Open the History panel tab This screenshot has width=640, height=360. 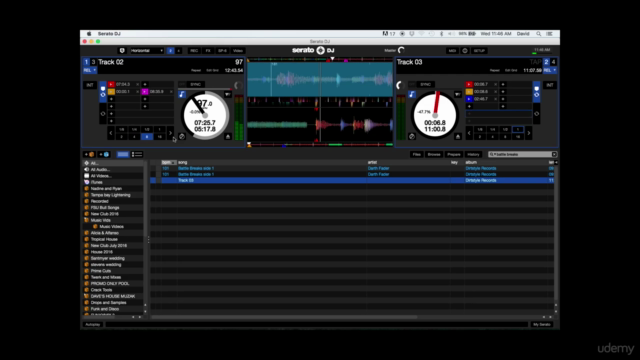473,154
